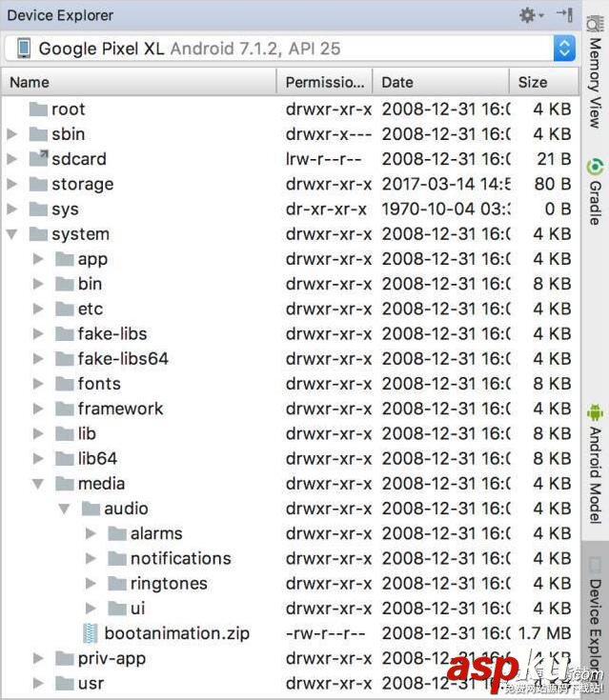Select the storage folder icon
This screenshot has height=700, width=609.
38,184
